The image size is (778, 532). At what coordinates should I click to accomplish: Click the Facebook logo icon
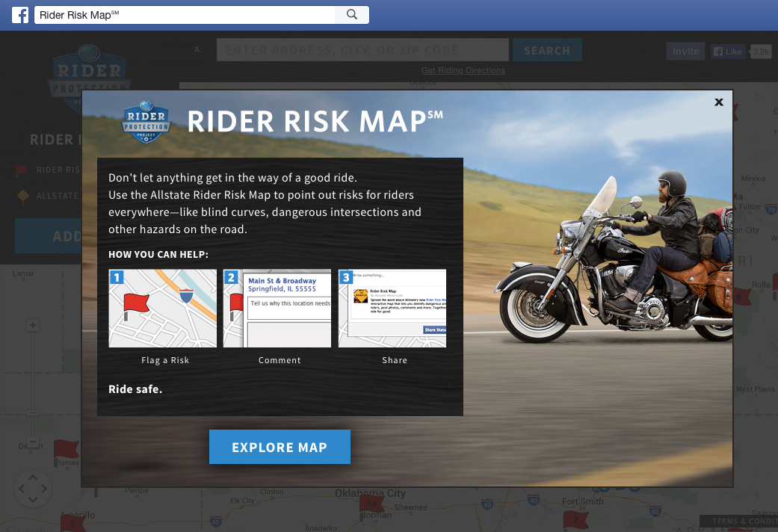[x=20, y=15]
